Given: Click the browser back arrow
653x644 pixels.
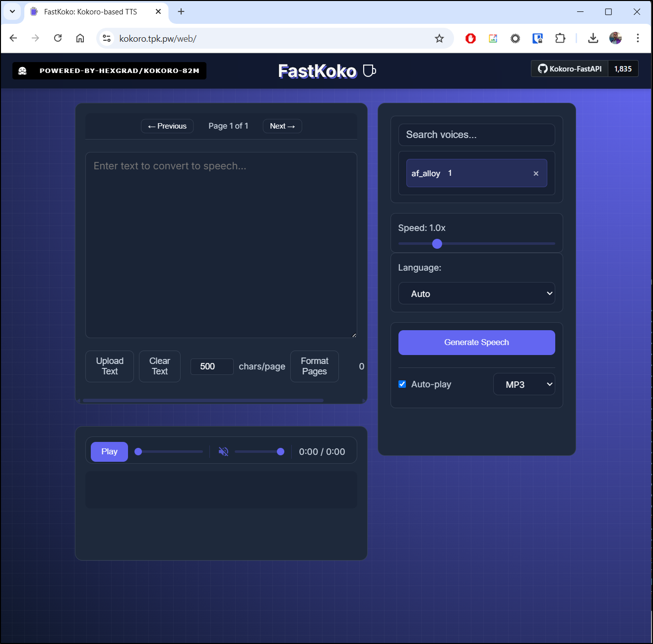Looking at the screenshot, I should pyautogui.click(x=13, y=38).
